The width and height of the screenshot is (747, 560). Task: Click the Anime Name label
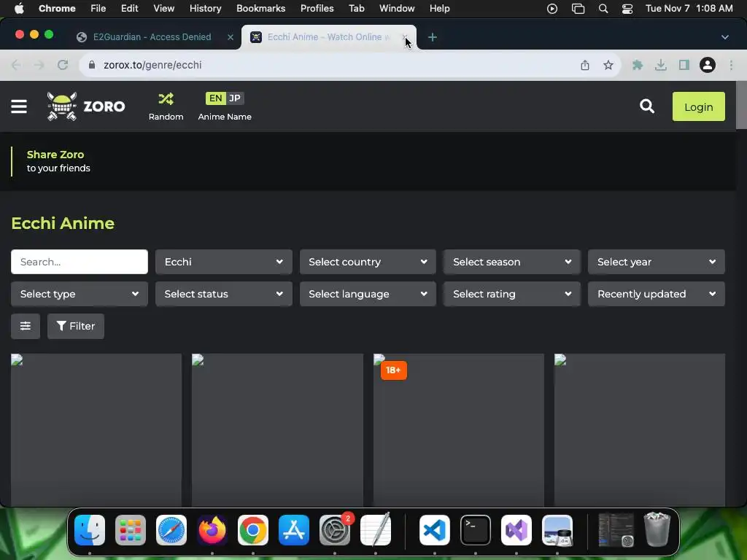click(225, 117)
